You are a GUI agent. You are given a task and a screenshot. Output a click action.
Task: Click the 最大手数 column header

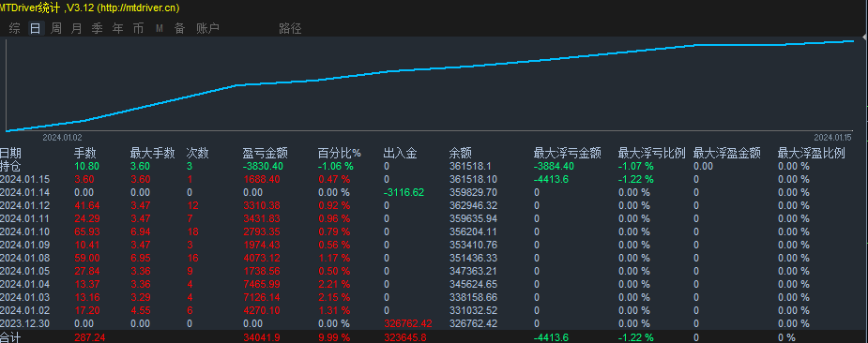(152, 154)
